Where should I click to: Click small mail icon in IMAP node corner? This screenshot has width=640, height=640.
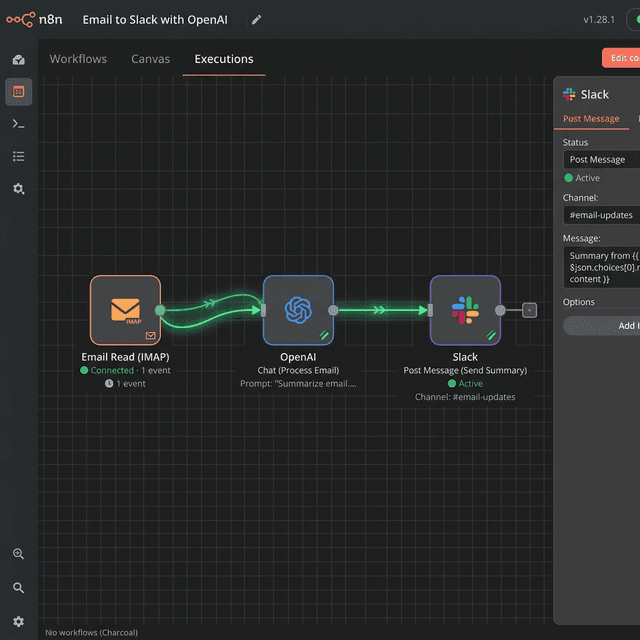pyautogui.click(x=150, y=336)
